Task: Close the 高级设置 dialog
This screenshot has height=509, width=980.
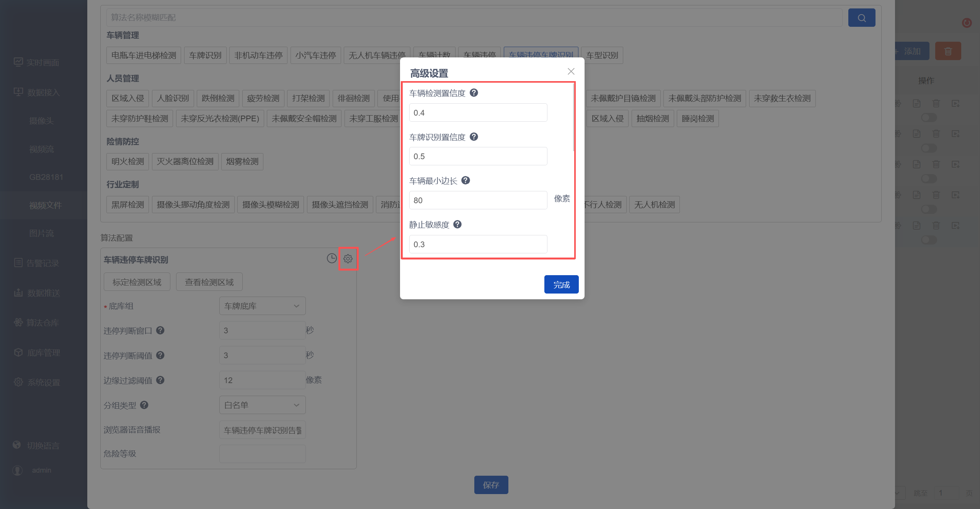Action: (x=571, y=72)
